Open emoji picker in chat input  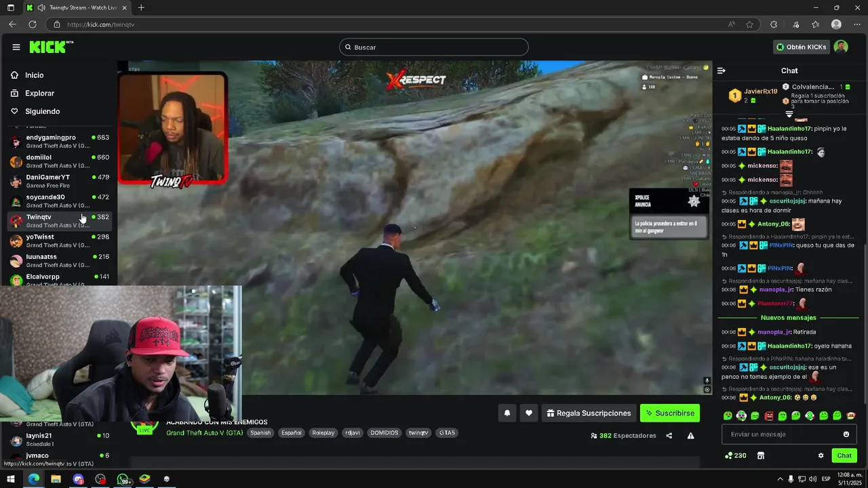click(x=846, y=434)
